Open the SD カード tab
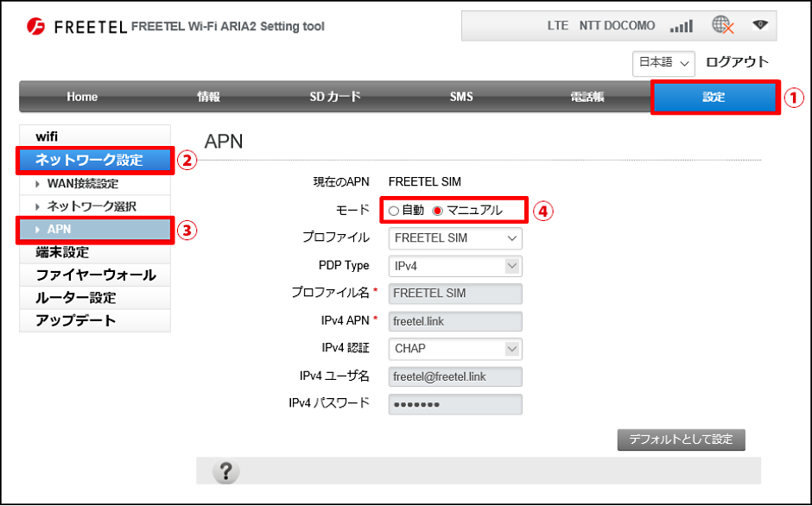The image size is (812, 506). click(x=334, y=97)
